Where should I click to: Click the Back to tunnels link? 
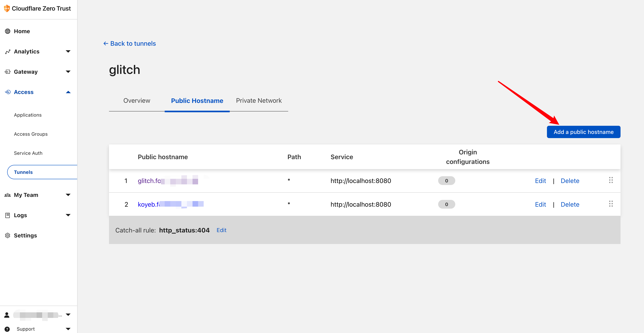tap(133, 44)
